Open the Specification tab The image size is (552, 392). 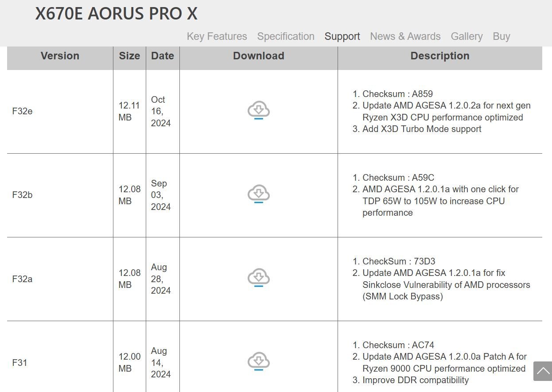click(286, 36)
